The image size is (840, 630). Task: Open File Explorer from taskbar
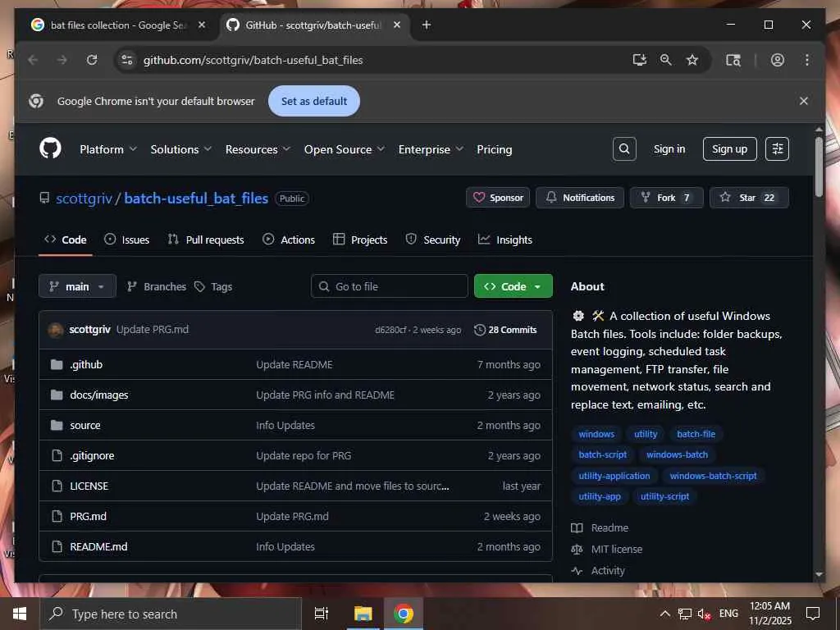point(363,614)
